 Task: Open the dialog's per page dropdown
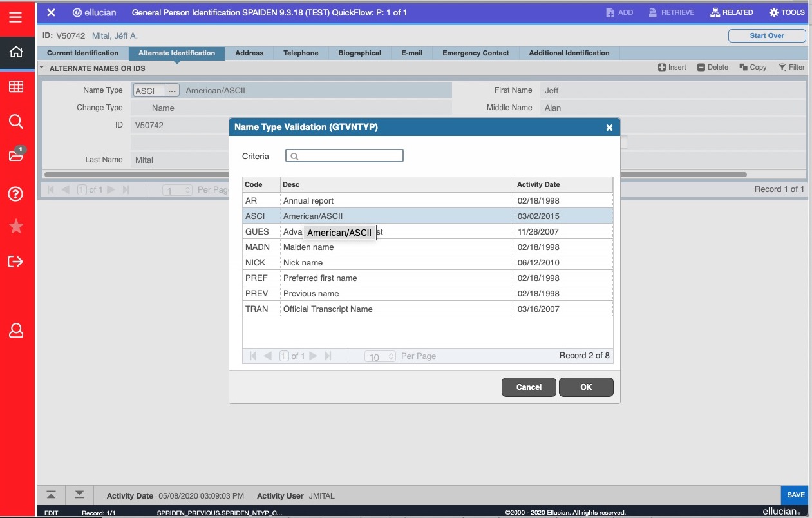[x=380, y=356]
